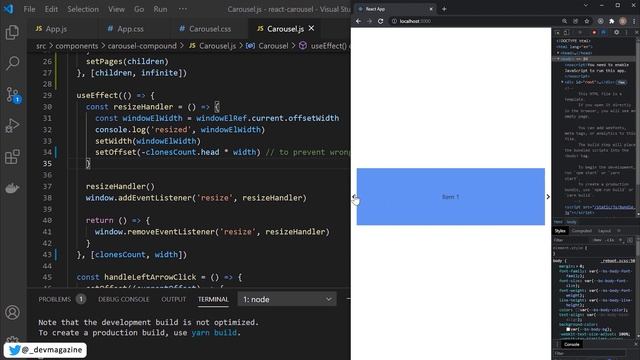The width and height of the screenshot is (640, 360).
Task: Click the 'yarn build' text in terminal
Action: point(214,333)
